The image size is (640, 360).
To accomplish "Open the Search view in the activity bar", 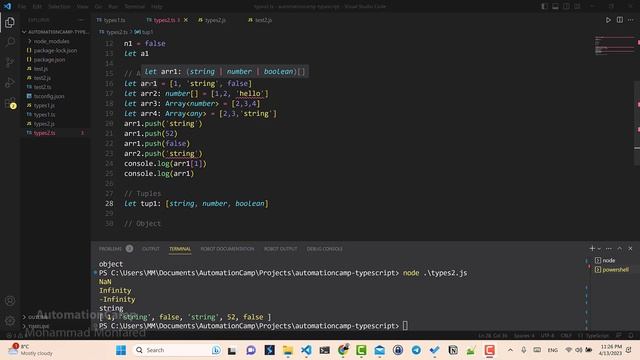I will click(10, 42).
